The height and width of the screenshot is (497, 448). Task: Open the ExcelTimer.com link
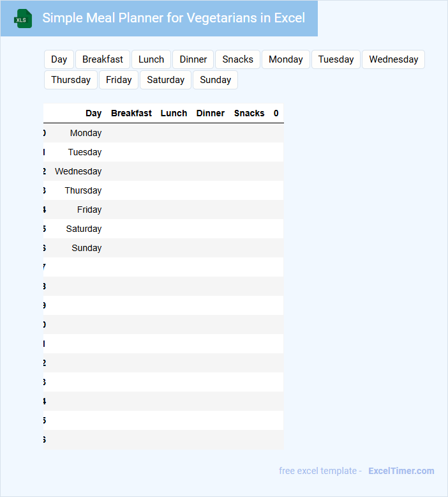(x=401, y=471)
